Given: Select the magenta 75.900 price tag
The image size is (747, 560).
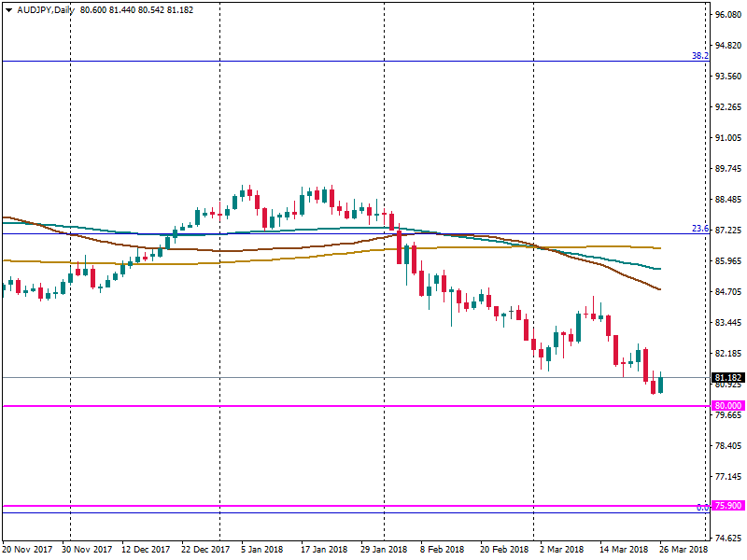Looking at the screenshot, I should 727,506.
